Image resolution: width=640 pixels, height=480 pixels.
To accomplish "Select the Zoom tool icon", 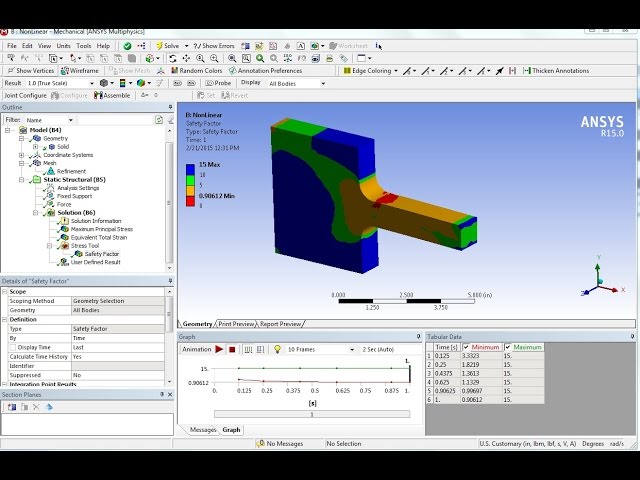I will [200, 58].
